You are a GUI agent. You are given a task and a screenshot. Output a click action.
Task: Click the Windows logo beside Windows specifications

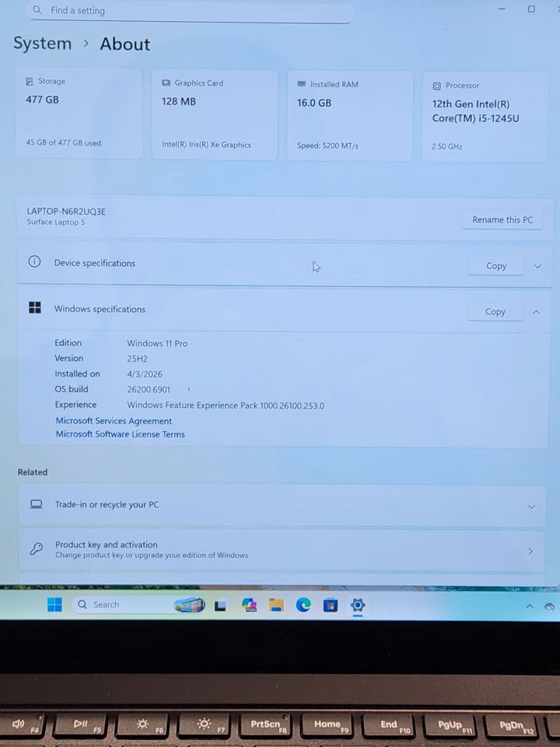(35, 307)
